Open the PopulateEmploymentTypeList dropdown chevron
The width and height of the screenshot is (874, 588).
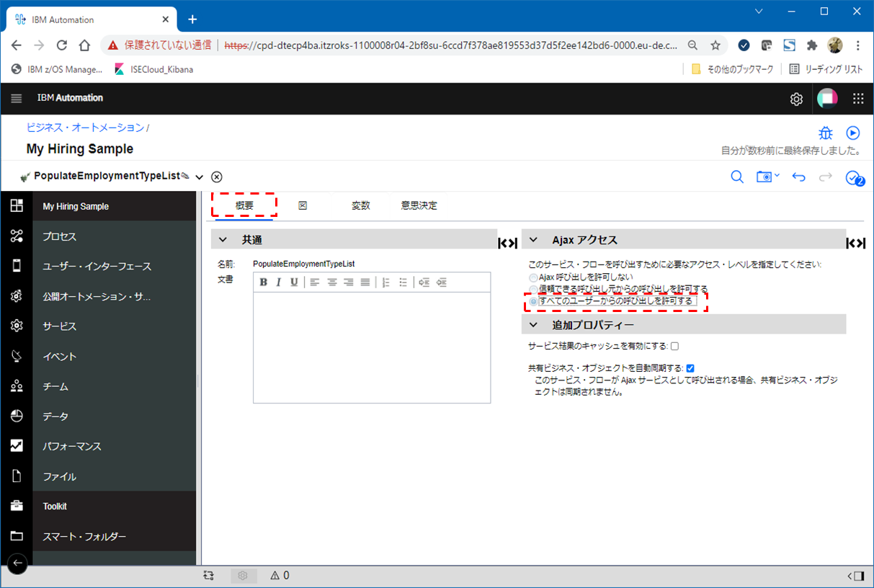(200, 177)
